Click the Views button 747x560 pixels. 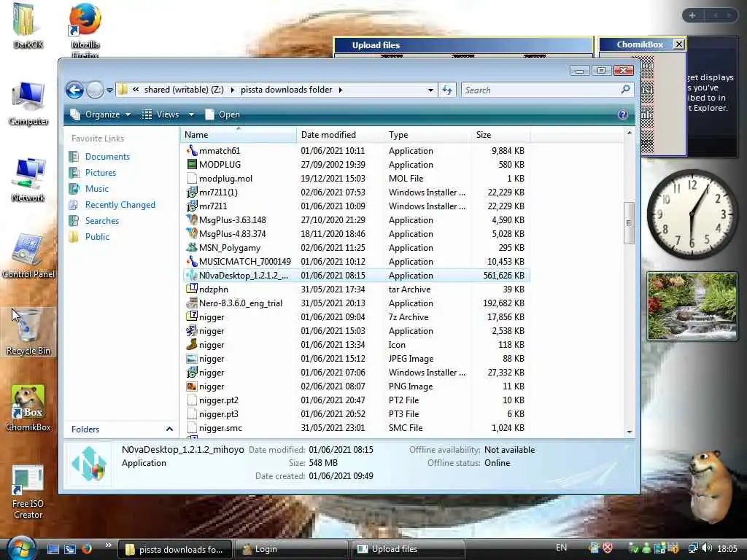click(161, 114)
